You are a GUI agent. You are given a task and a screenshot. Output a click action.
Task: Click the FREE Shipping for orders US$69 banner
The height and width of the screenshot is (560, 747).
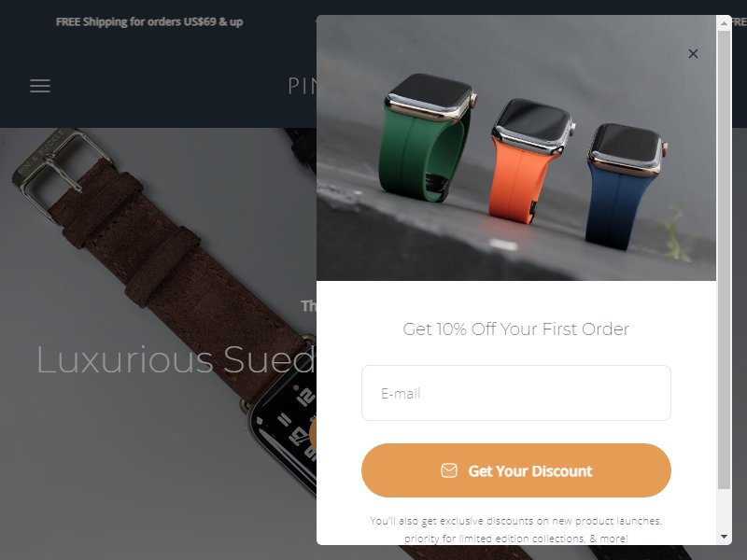click(x=149, y=21)
